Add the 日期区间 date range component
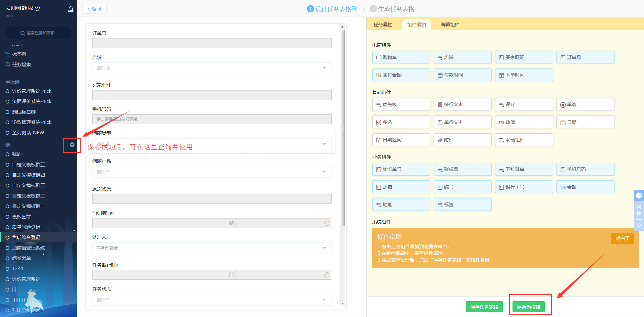The image size is (644, 317). click(401, 140)
